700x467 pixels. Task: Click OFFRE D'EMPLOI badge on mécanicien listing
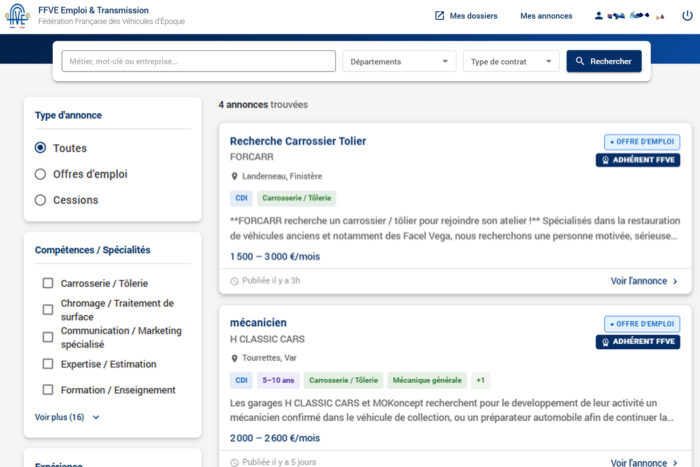[x=642, y=324]
